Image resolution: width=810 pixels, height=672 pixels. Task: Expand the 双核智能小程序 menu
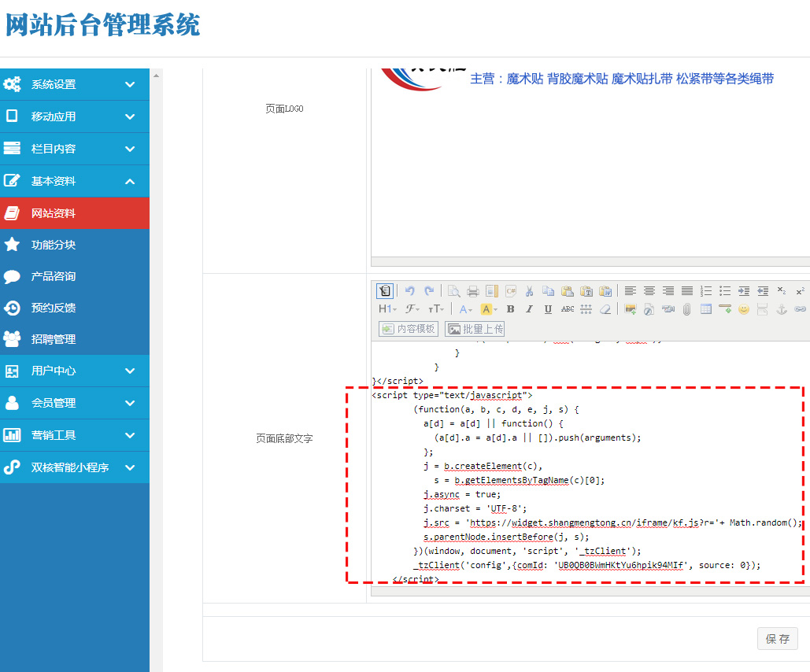[x=75, y=467]
